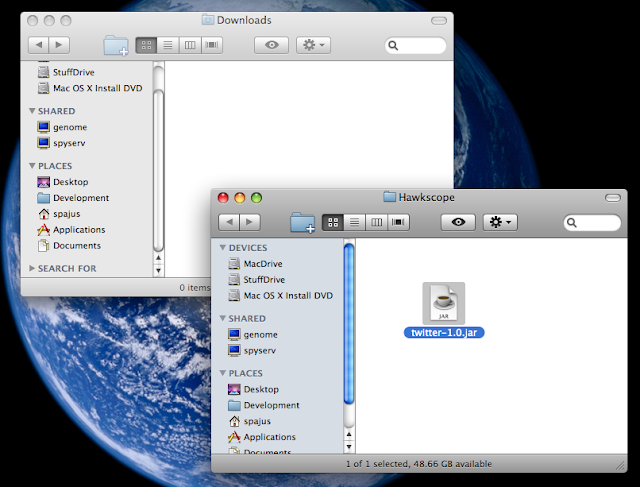Switch Hawkscope window to column view
The width and height of the screenshot is (640, 487).
(x=375, y=222)
